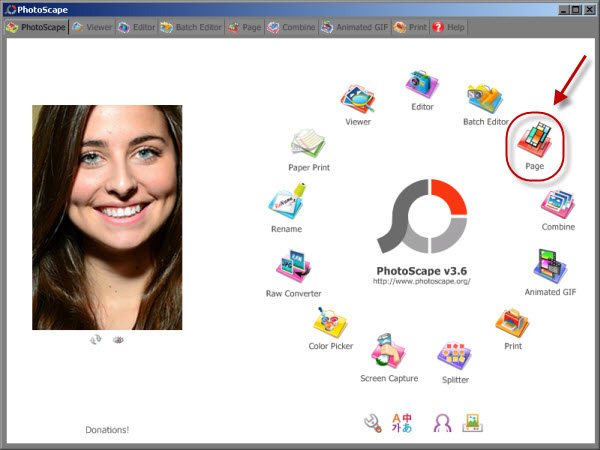600x450 pixels.
Task: Open the Paper Print icon
Action: (308, 143)
